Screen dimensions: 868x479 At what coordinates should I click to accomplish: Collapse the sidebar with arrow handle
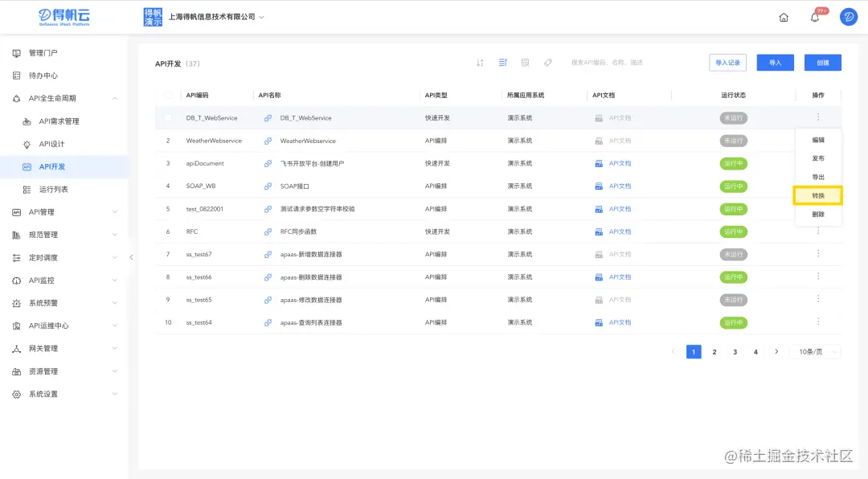(x=131, y=257)
